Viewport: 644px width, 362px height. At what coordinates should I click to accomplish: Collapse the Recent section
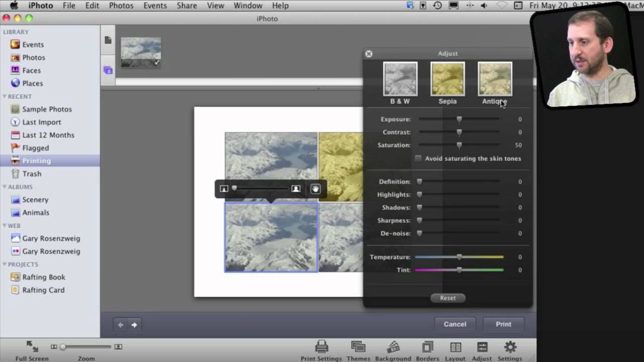(x=5, y=97)
